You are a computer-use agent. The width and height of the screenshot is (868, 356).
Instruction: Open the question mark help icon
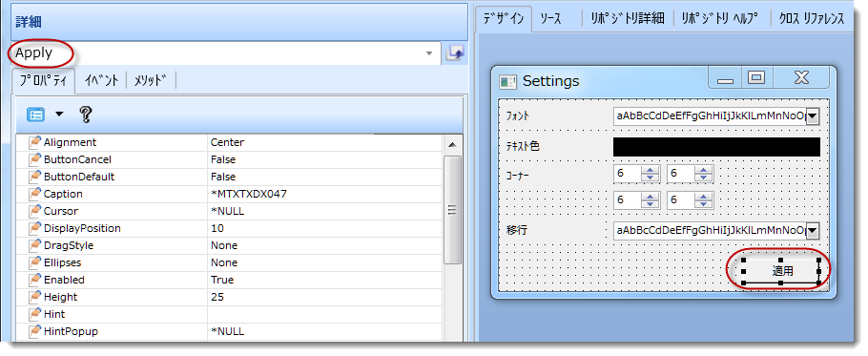pyautogui.click(x=85, y=115)
